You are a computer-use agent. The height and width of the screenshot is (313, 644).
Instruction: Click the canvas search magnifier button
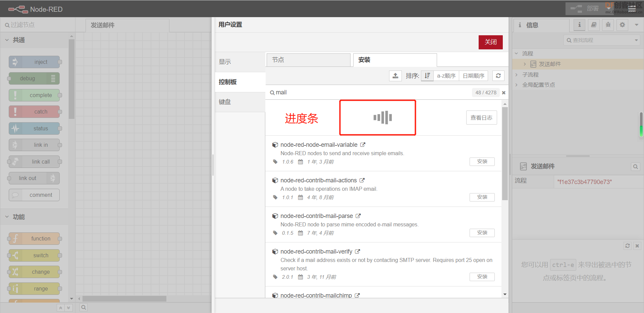pyautogui.click(x=84, y=307)
